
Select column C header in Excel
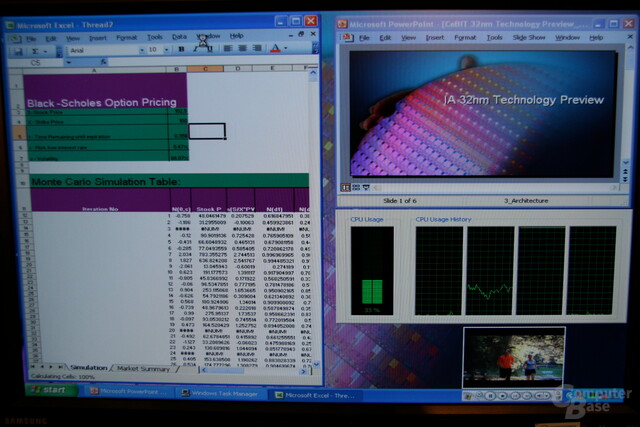click(x=205, y=69)
